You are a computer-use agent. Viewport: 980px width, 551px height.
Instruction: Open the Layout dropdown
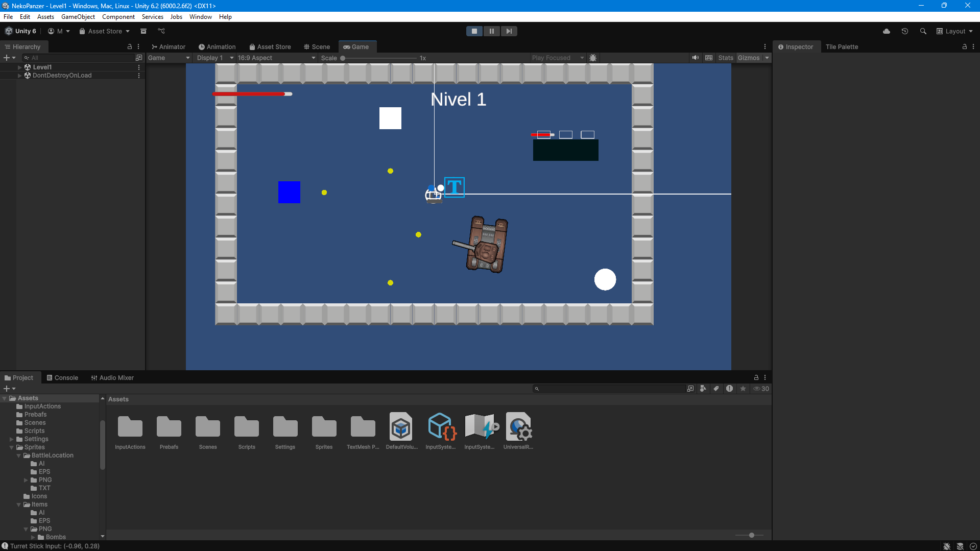point(954,31)
